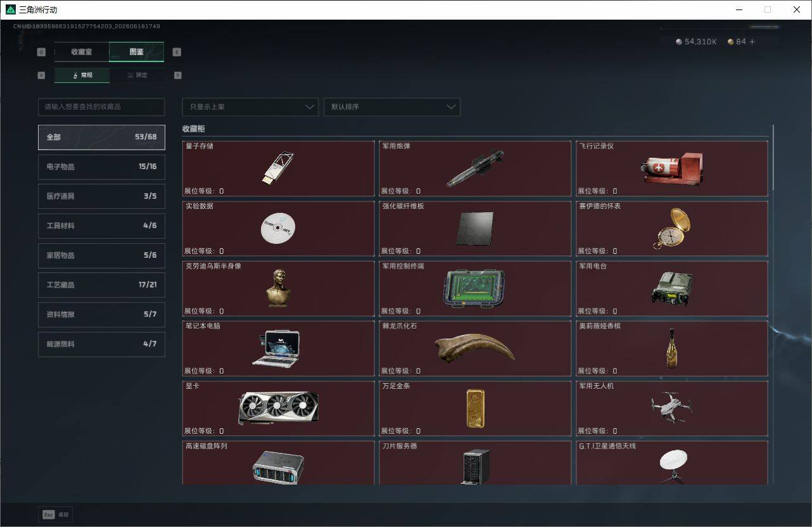Select the 克劳迪乌斯半身像 bust icon
Viewport: 812px width, 527px height.
(278, 288)
